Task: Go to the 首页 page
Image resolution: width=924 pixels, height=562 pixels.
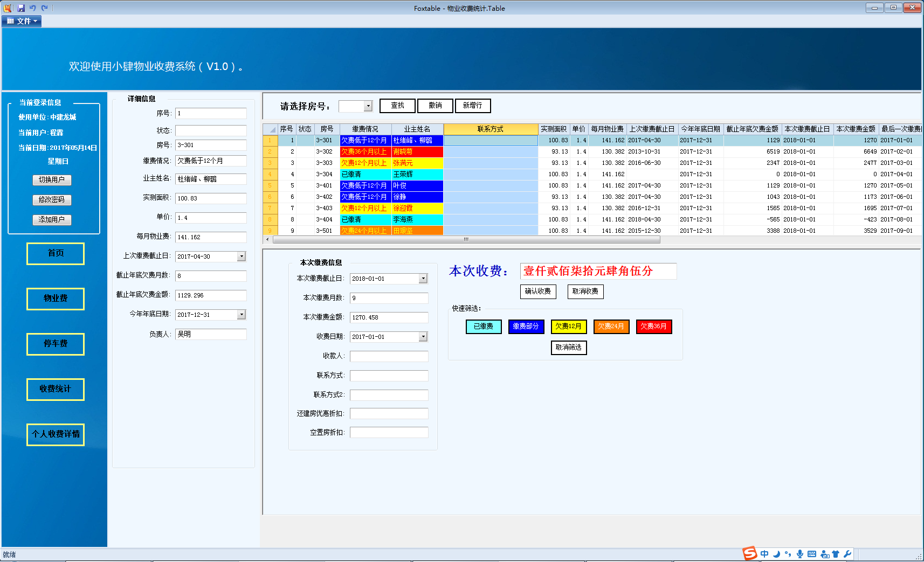Action: click(56, 253)
